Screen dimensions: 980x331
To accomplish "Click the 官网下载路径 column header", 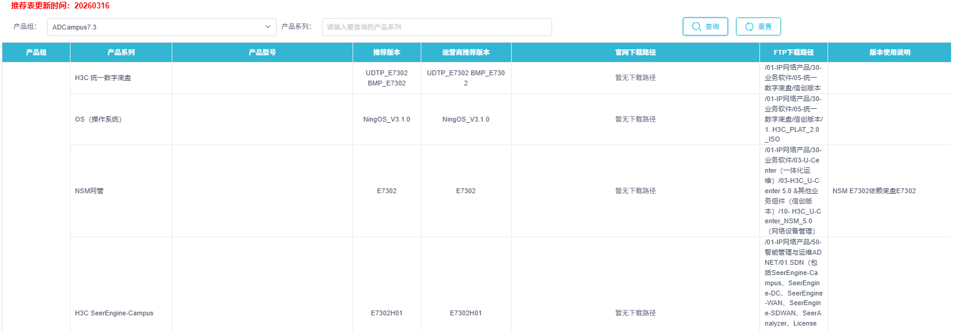I will [x=635, y=52].
